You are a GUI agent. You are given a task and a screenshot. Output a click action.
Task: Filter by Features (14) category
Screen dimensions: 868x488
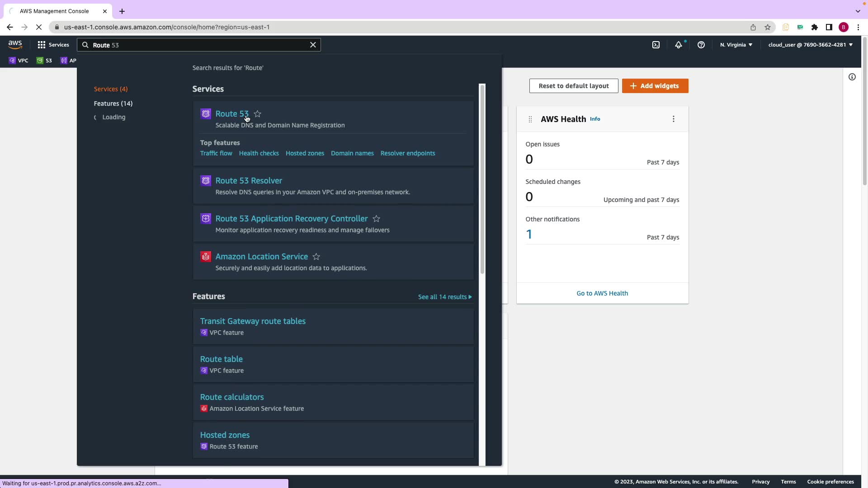113,103
